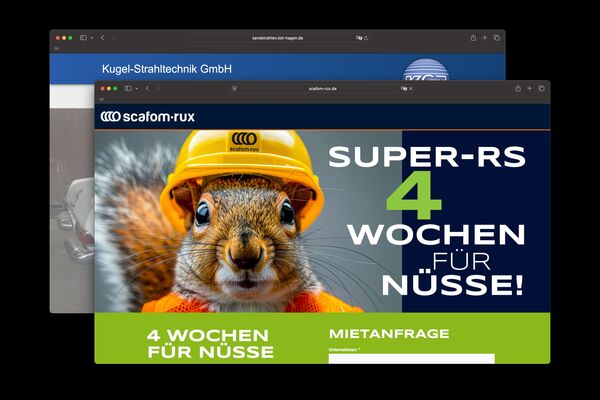Share the Kugel-Strahltechnik page
600x400 pixels.
tap(473, 38)
